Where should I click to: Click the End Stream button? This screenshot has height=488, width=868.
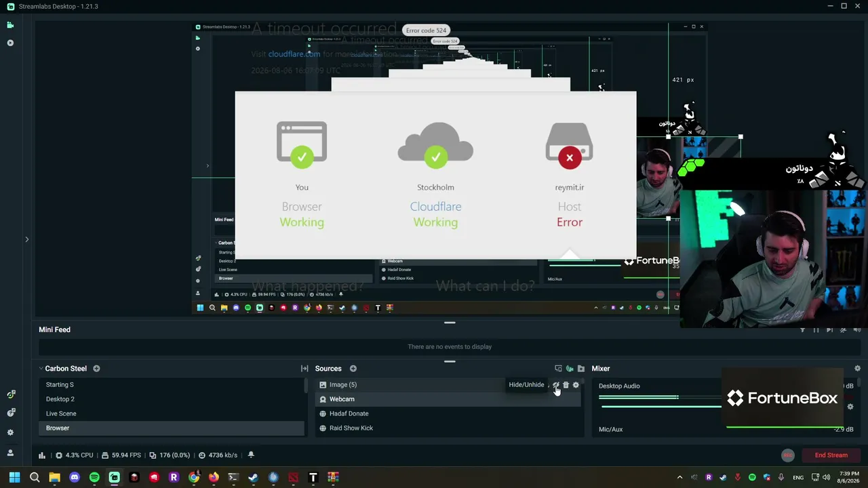pos(831,455)
